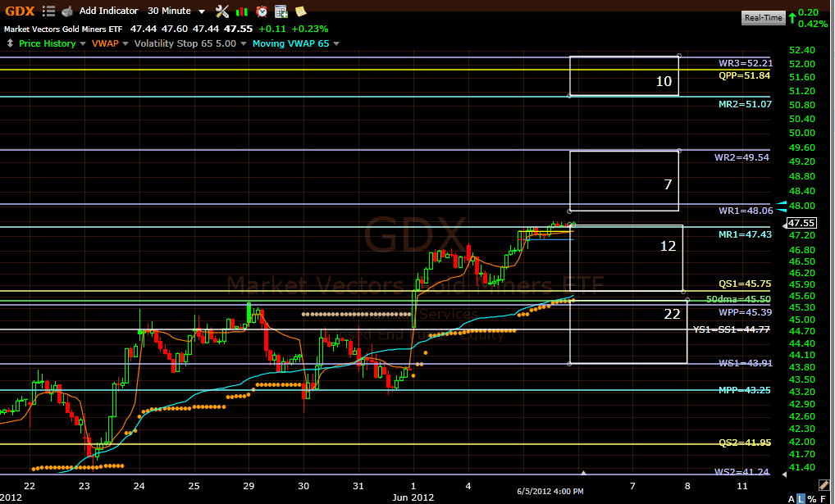Click the MR1=47.43 pivot label
This screenshot has width=835, height=504.
[x=745, y=234]
